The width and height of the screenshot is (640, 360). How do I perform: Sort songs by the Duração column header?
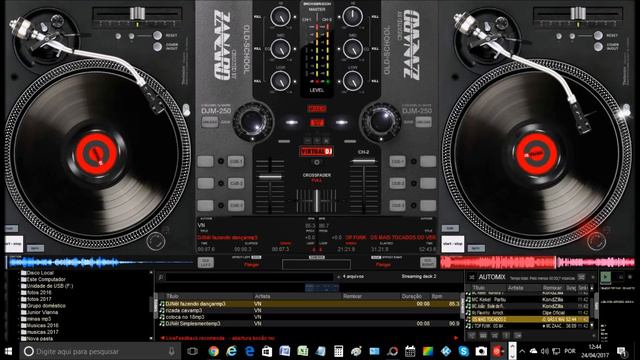pyautogui.click(x=411, y=296)
